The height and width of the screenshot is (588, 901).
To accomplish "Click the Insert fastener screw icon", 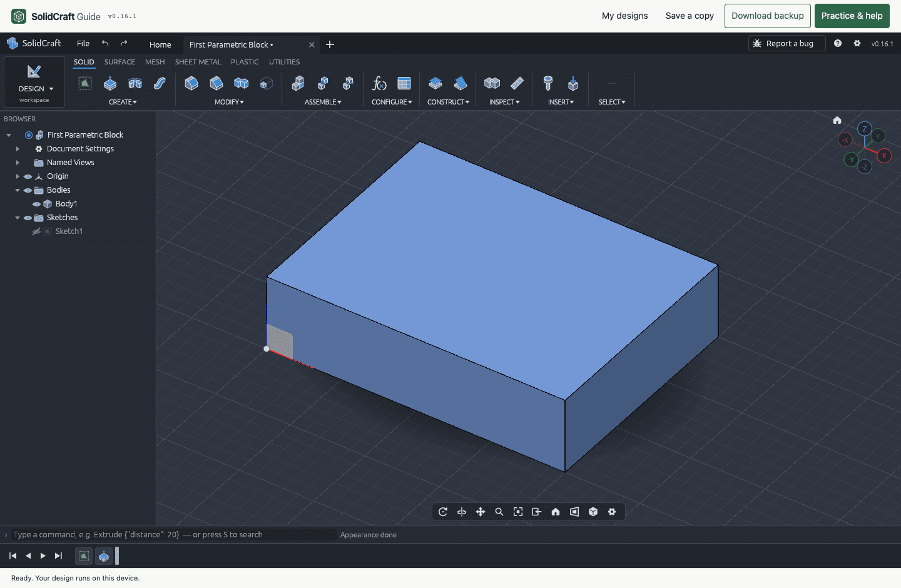I will point(548,83).
